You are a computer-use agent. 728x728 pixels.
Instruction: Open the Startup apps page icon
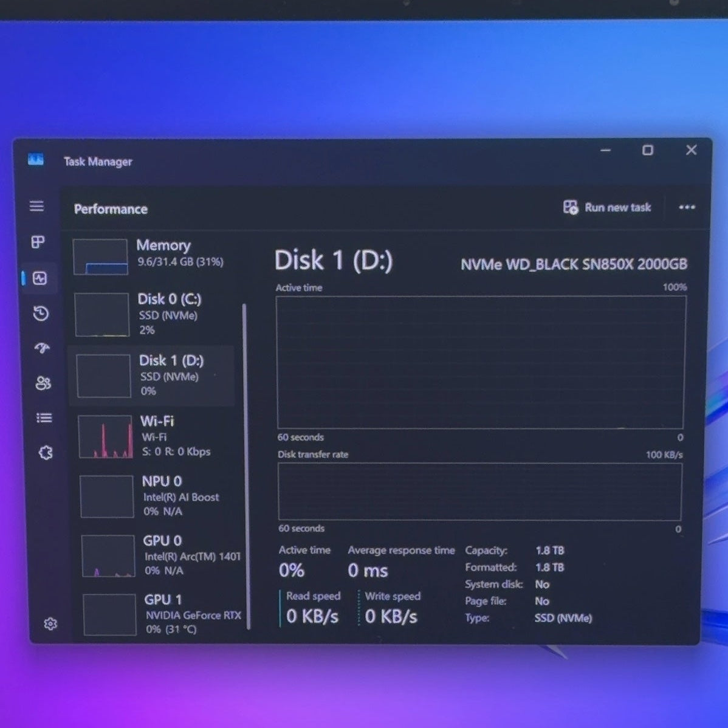pyautogui.click(x=43, y=348)
